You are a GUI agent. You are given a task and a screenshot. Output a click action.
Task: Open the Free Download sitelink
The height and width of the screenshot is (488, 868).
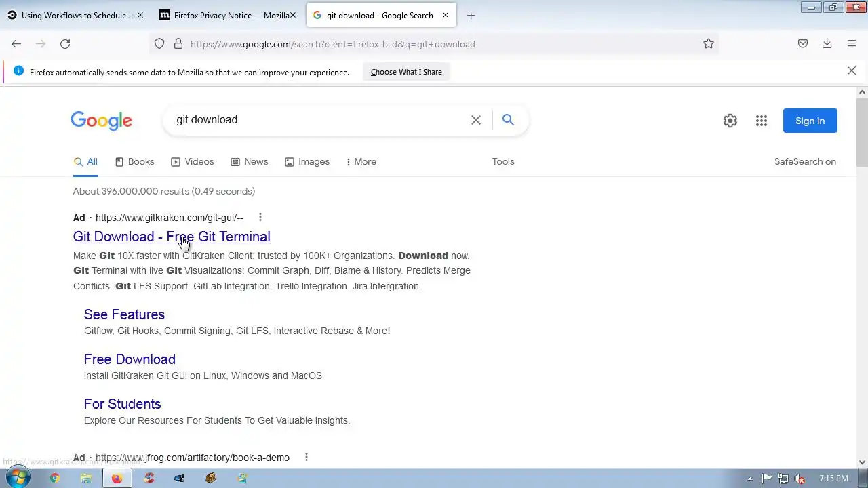130,359
